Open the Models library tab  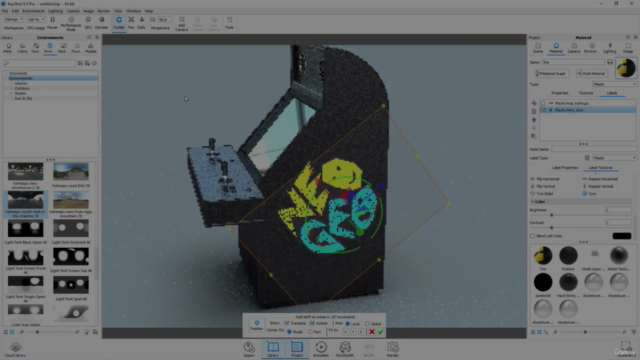pos(91,48)
